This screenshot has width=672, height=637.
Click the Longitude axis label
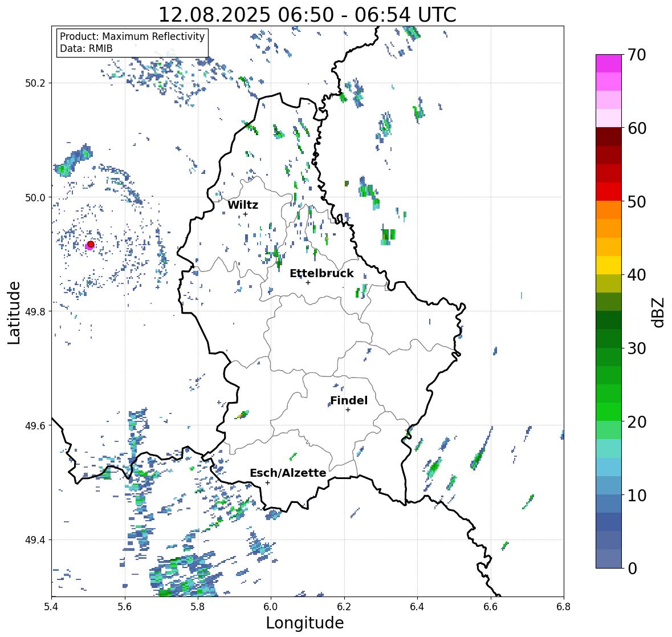(305, 623)
